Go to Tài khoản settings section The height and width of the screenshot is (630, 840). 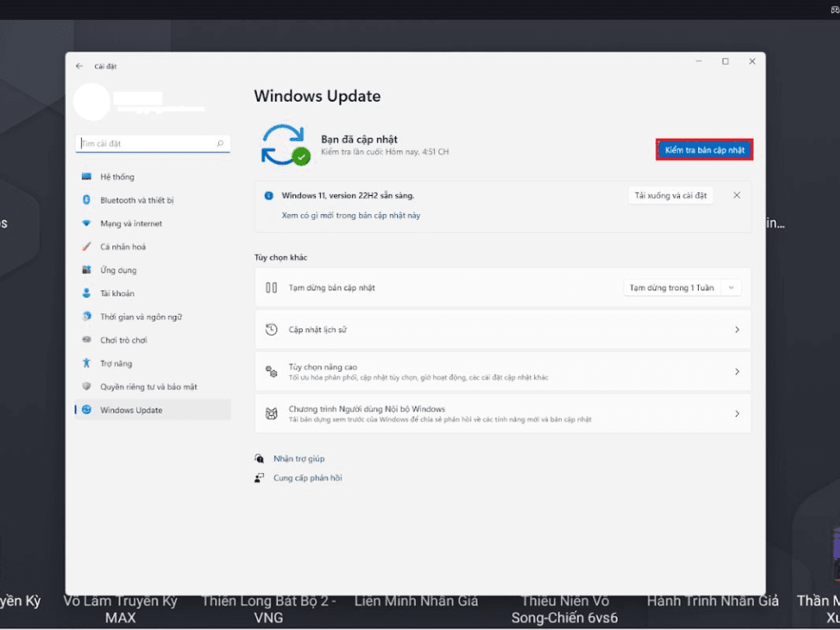[x=117, y=294]
